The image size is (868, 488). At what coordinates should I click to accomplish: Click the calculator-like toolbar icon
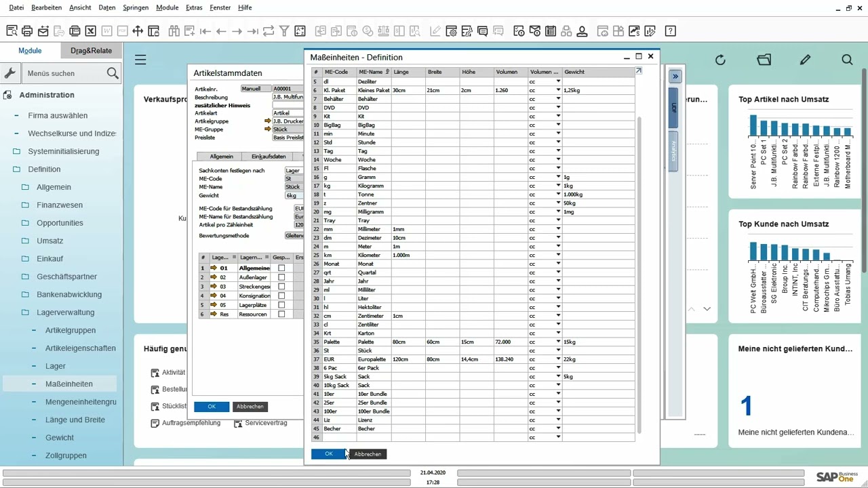coord(550,31)
